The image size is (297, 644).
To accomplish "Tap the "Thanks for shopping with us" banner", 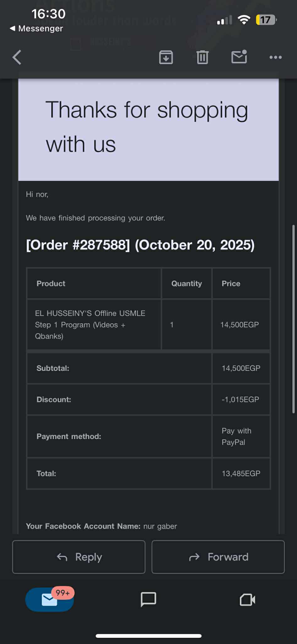I will [x=148, y=127].
